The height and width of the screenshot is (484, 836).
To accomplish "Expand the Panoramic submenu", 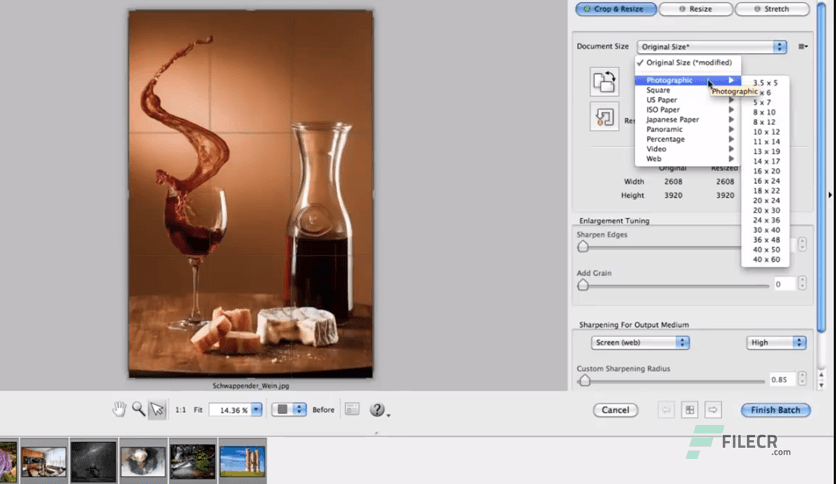I will click(688, 129).
